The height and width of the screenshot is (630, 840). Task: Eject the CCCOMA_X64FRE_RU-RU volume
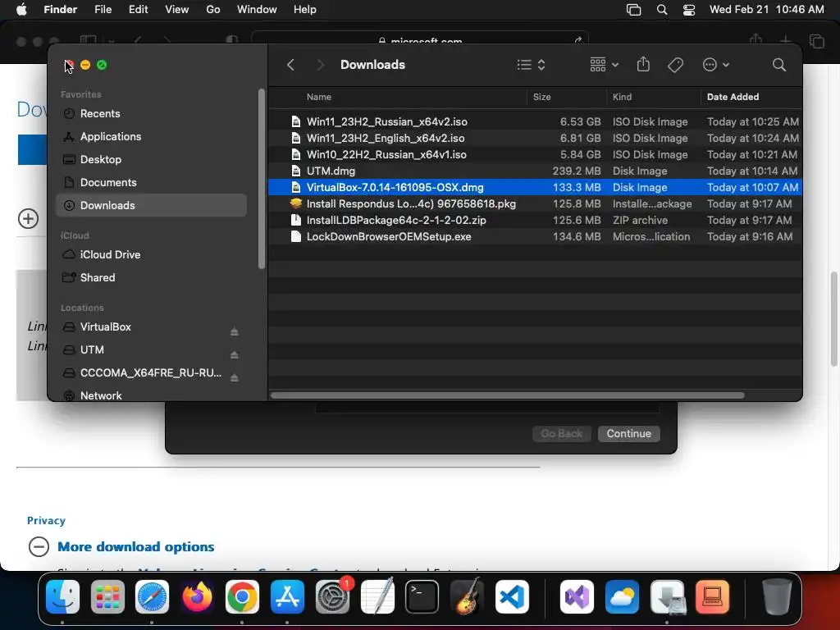pos(234,377)
